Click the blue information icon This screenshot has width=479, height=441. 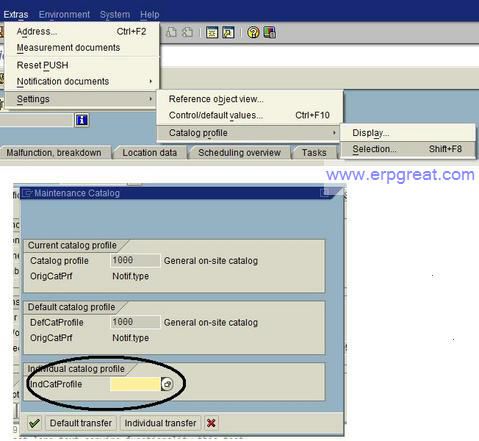(82, 120)
